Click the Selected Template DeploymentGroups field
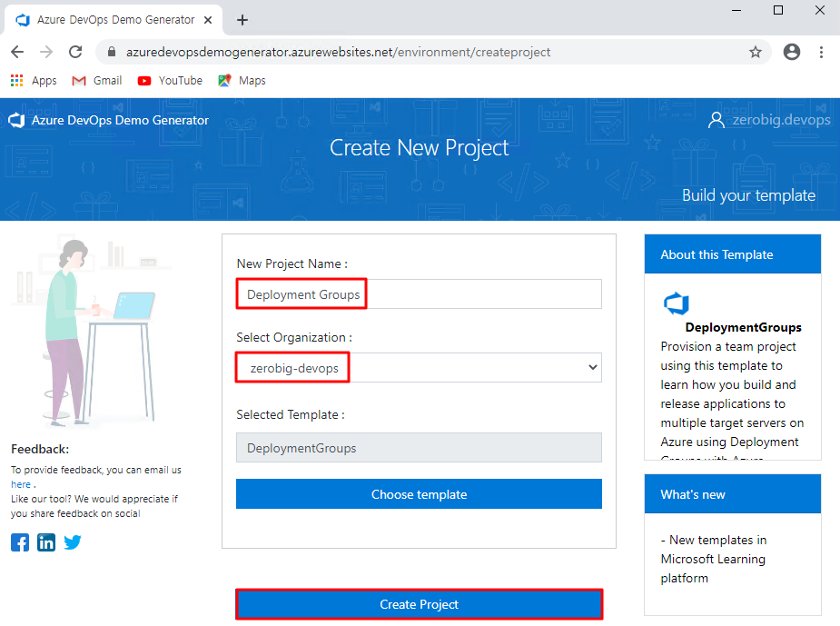This screenshot has height=626, width=840. click(419, 448)
